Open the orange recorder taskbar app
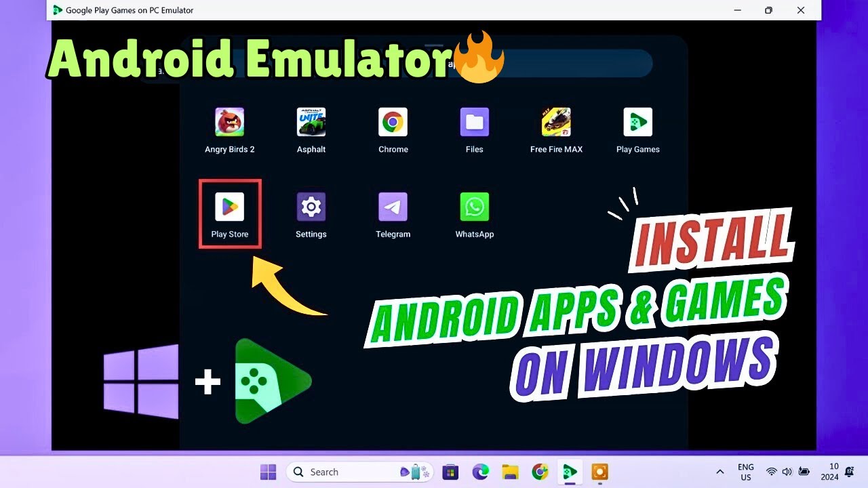Image resolution: width=868 pixels, height=488 pixels. pos(599,472)
